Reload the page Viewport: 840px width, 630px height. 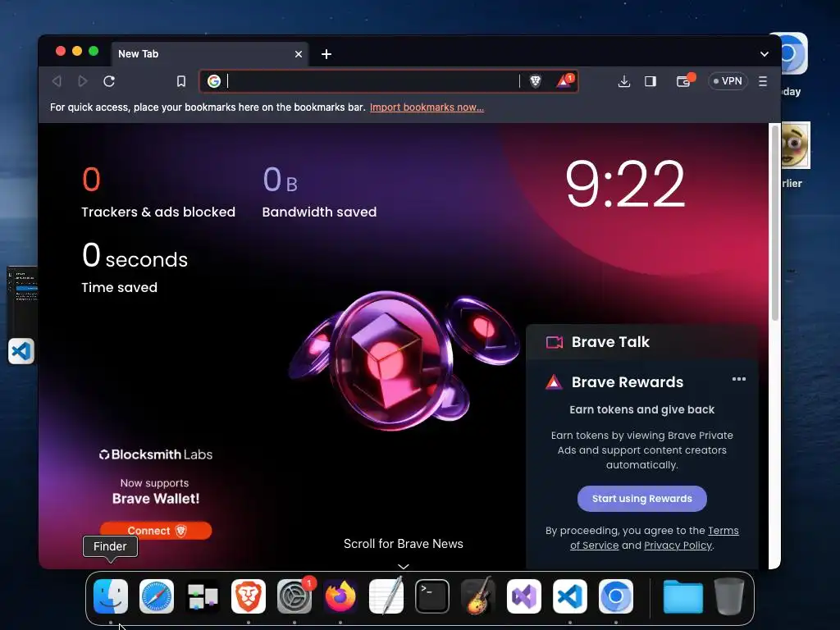click(x=109, y=81)
